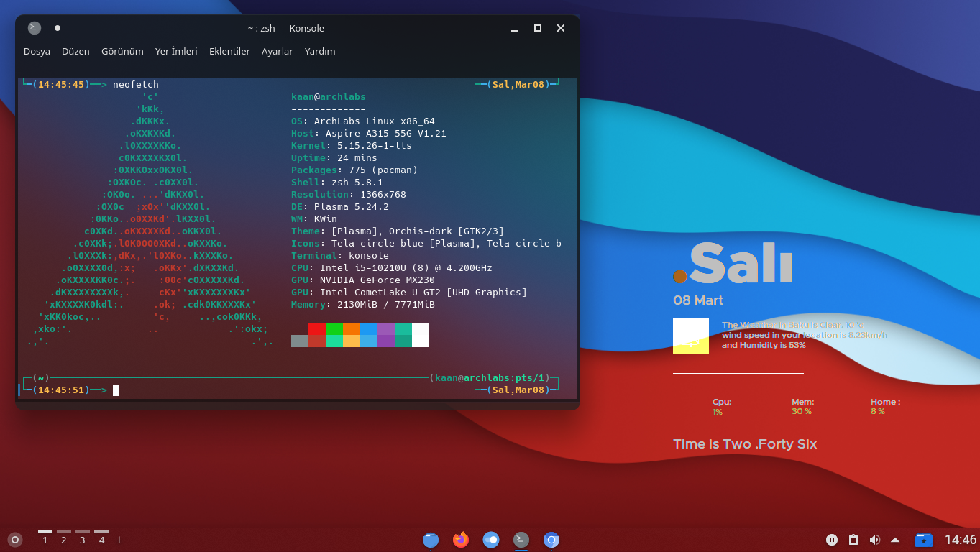Click the weather condition icon on desktop widget

pyautogui.click(x=691, y=336)
